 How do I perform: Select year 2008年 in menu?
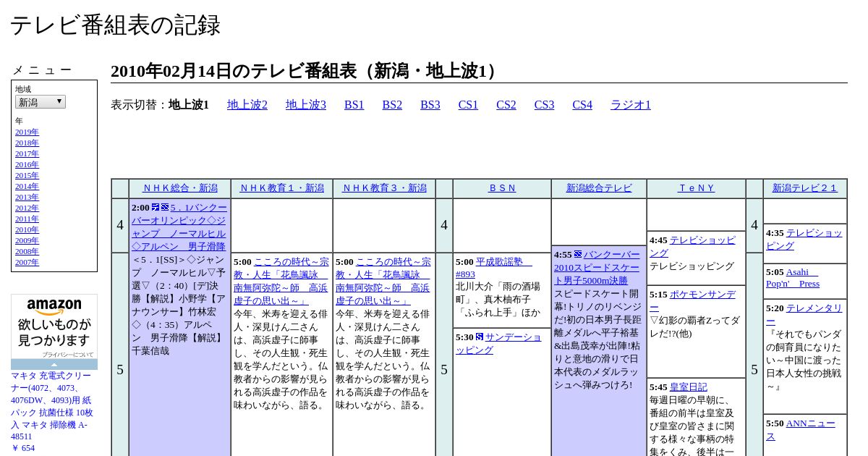[27, 251]
